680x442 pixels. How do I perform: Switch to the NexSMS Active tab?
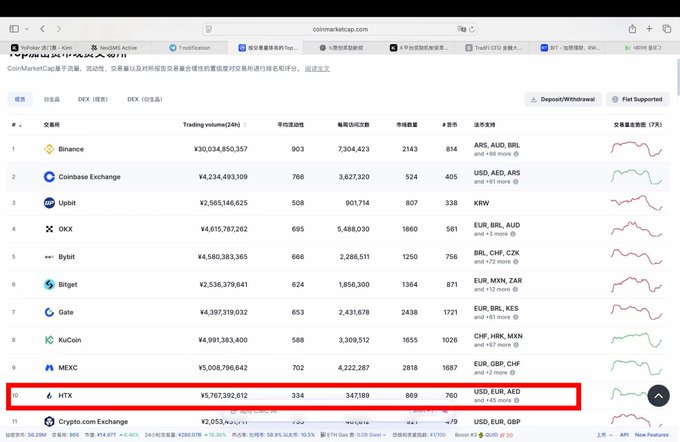pos(114,48)
